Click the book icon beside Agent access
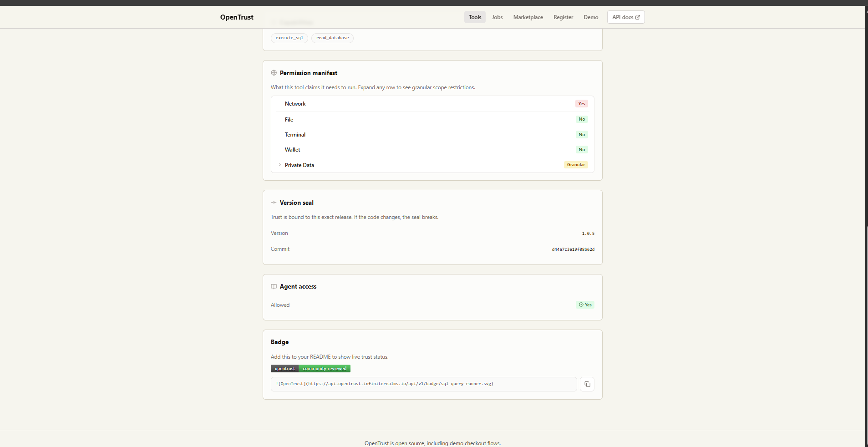This screenshot has height=447, width=868. 274,286
